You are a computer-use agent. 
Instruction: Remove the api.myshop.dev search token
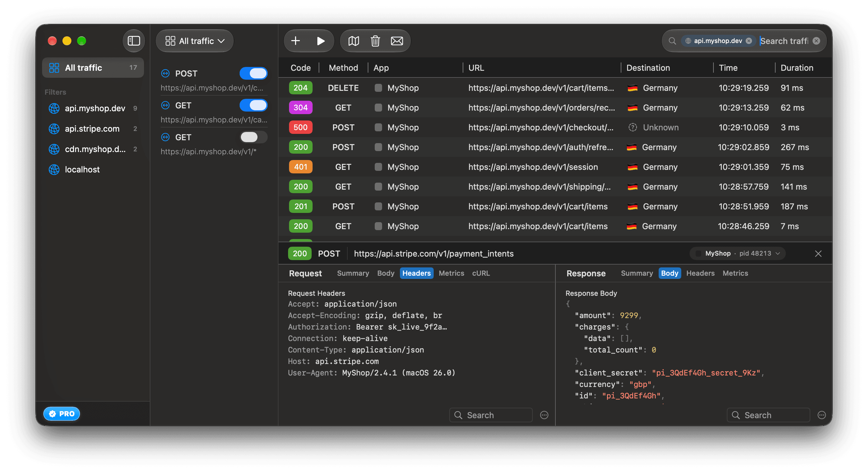(x=749, y=41)
